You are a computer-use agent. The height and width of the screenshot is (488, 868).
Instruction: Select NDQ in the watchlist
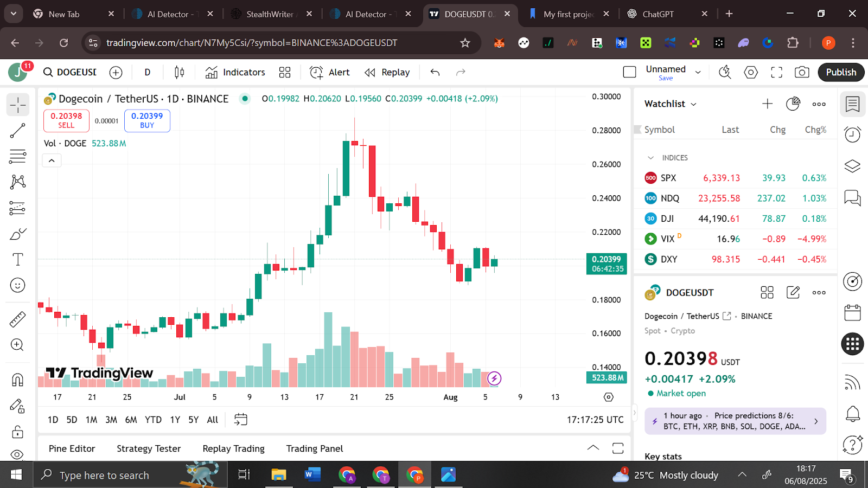point(735,198)
